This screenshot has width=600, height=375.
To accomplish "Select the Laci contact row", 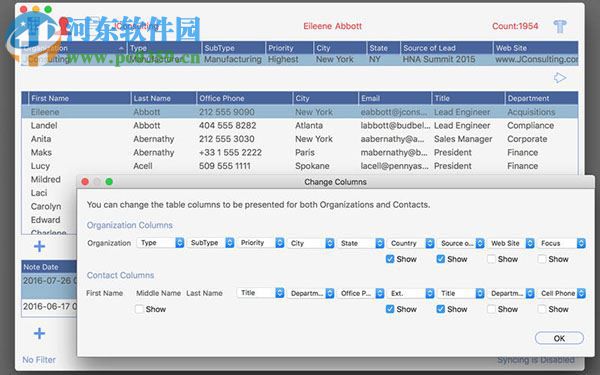I will [x=49, y=193].
